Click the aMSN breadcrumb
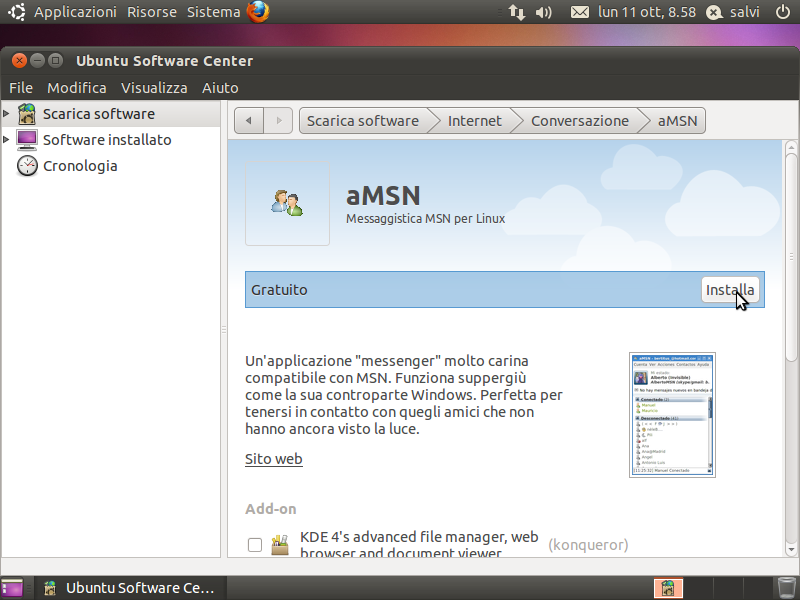 pyautogui.click(x=678, y=121)
